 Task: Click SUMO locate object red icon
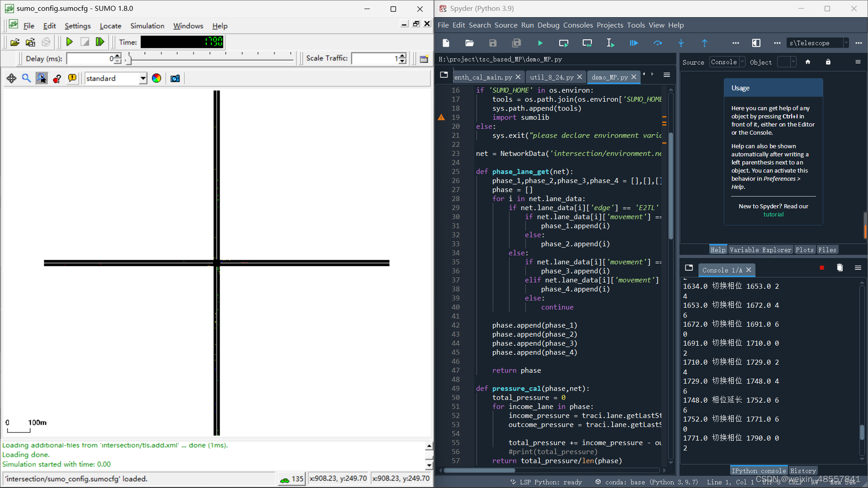(x=57, y=78)
